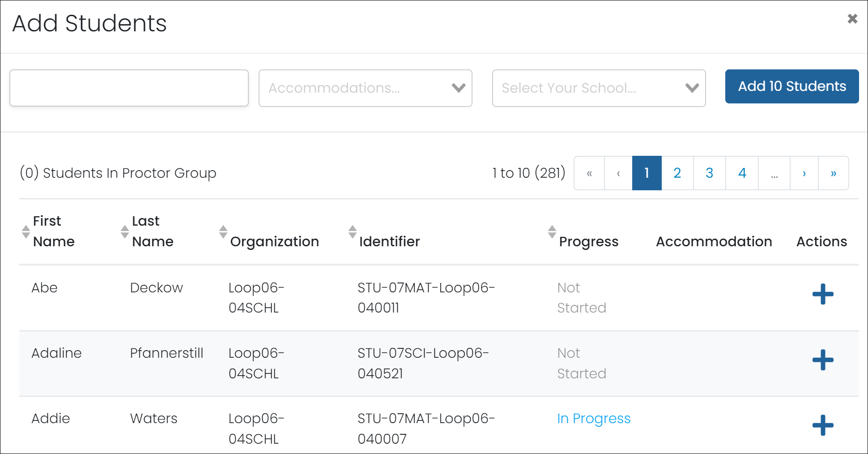
Task: Add Adaline Pfannerstill with the plus icon
Action: pos(822,360)
